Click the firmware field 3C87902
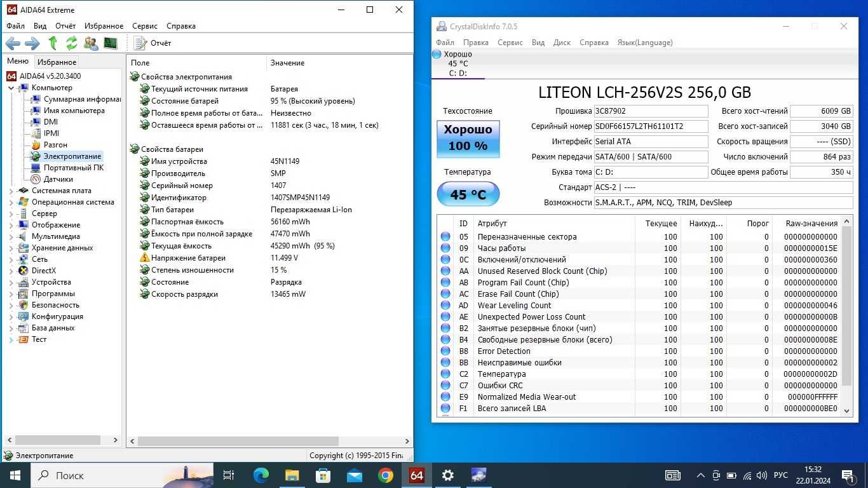 click(x=651, y=111)
